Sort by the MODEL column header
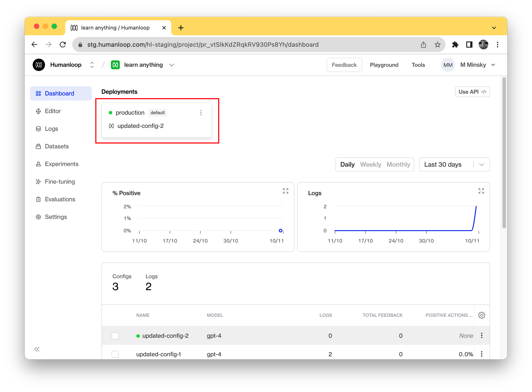The height and width of the screenshot is (392, 532). pyautogui.click(x=215, y=315)
